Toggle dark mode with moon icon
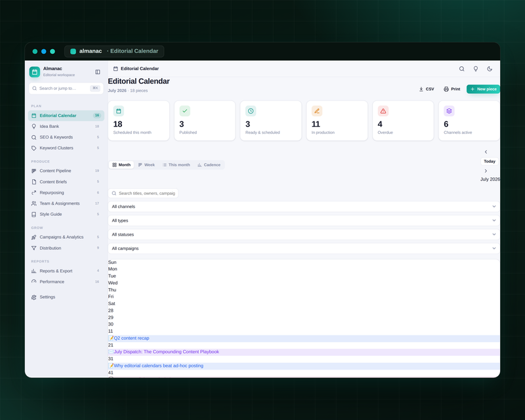The height and width of the screenshot is (420, 525). [x=490, y=69]
